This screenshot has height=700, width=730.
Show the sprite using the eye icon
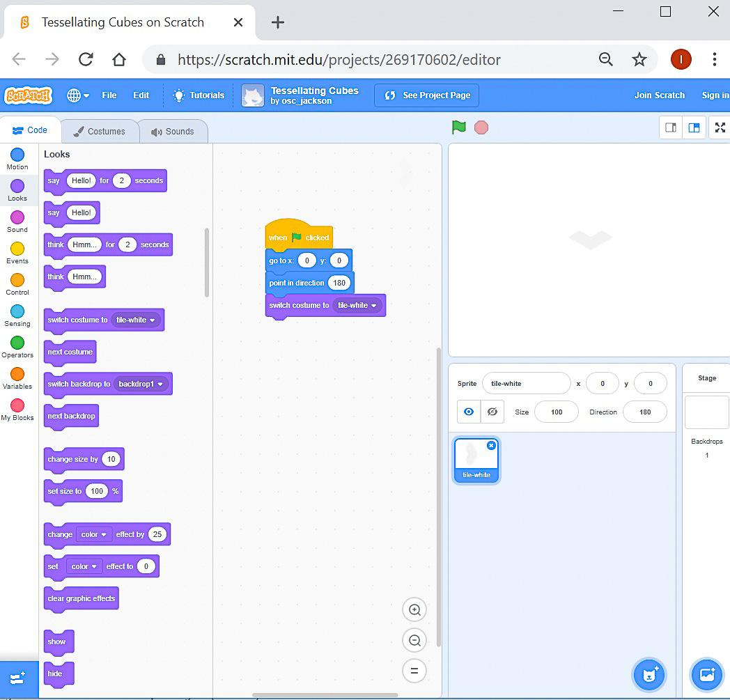tap(469, 412)
